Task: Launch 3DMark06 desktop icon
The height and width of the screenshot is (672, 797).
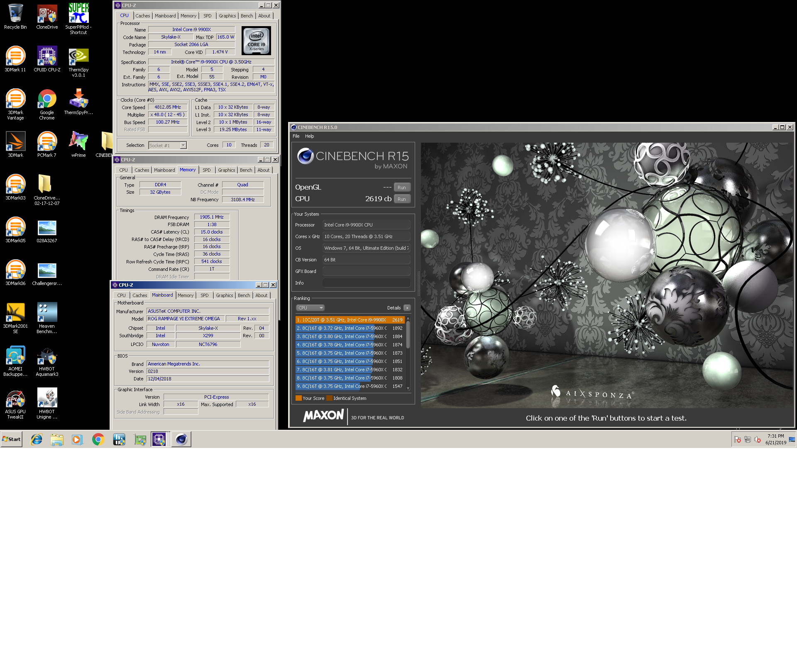Action: [15, 273]
